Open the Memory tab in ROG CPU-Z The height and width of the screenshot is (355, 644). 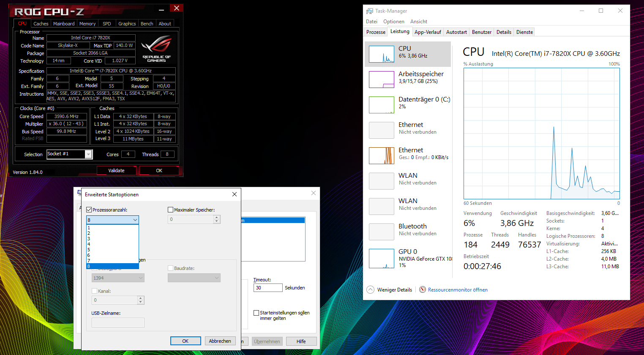pyautogui.click(x=87, y=24)
